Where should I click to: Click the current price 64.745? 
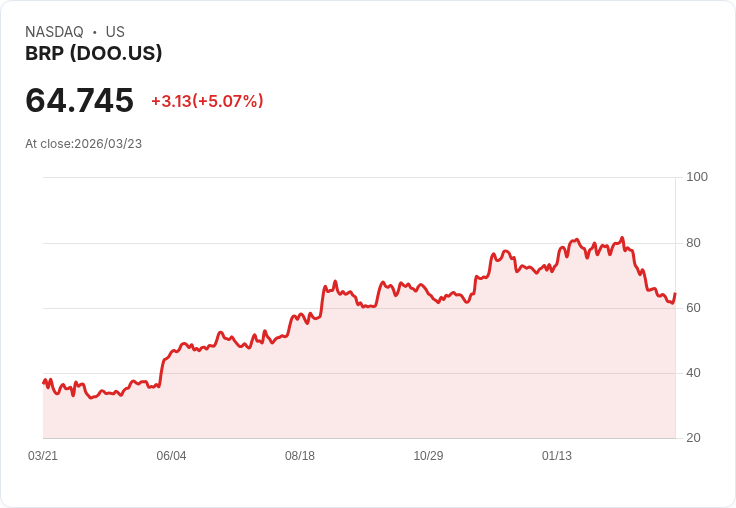[79, 100]
